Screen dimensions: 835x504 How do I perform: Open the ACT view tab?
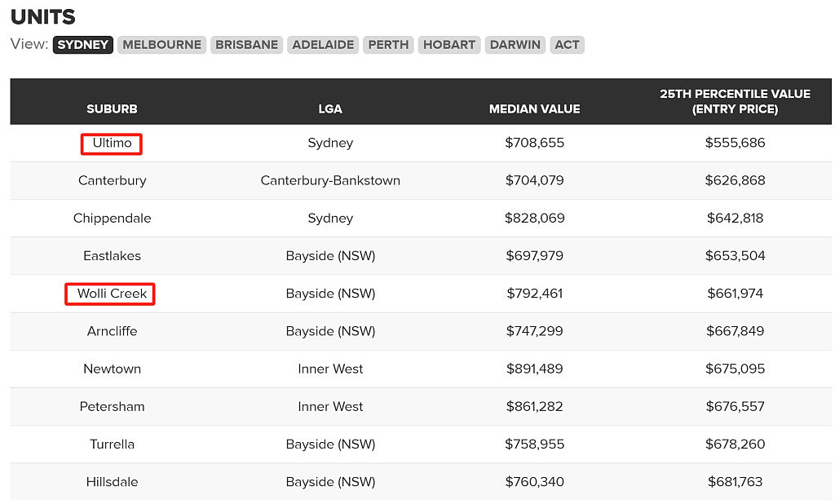pyautogui.click(x=567, y=45)
